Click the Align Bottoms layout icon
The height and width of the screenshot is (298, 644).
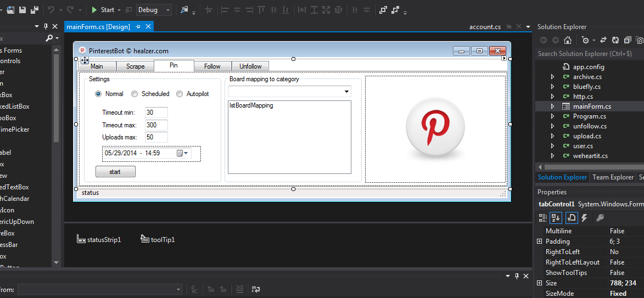284,9
